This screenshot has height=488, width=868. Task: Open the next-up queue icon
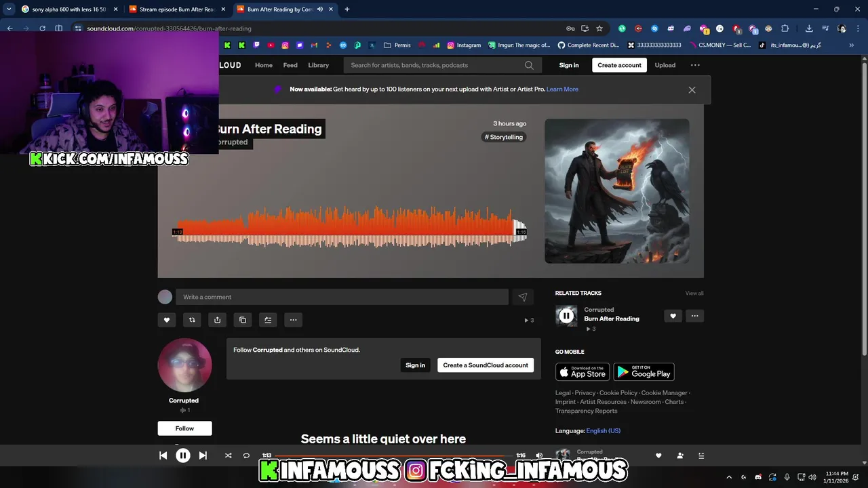701,455
